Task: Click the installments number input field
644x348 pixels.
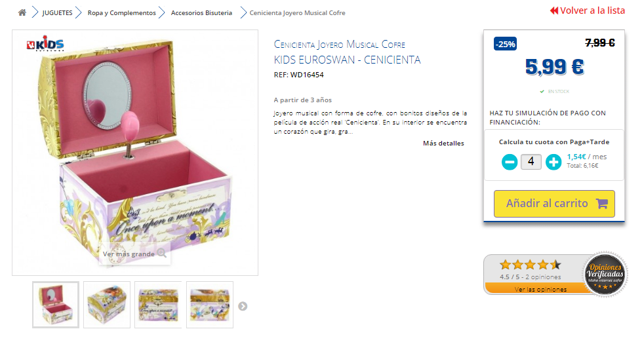Action: click(531, 162)
